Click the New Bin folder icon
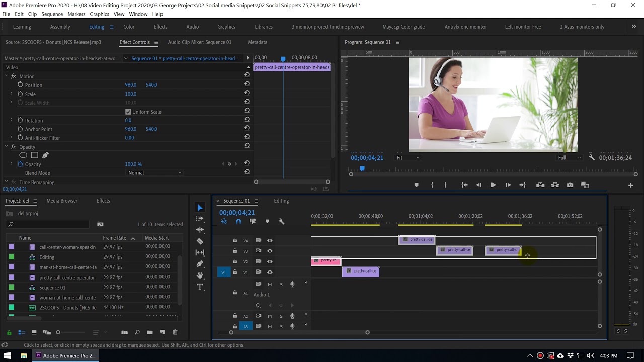Viewport: 644px width, 362px height. (x=149, y=332)
